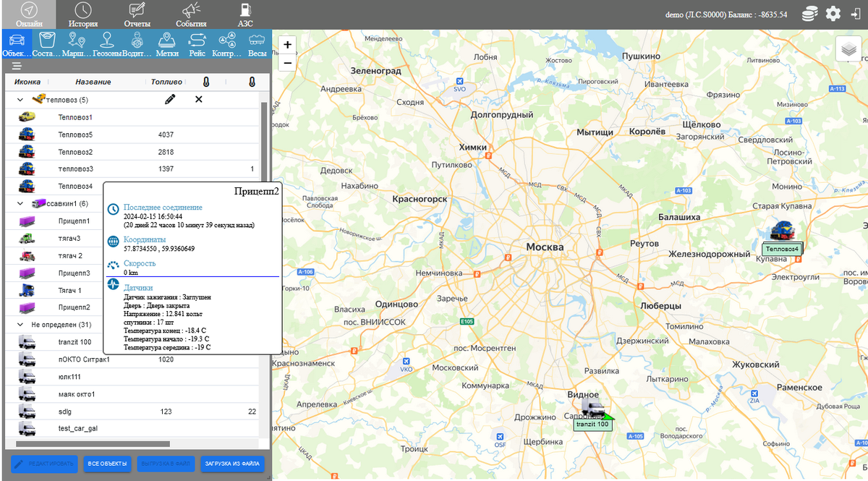This screenshot has width=868, height=481.
Task: Edit the тепловоз group with pencil icon
Action: [x=170, y=99]
